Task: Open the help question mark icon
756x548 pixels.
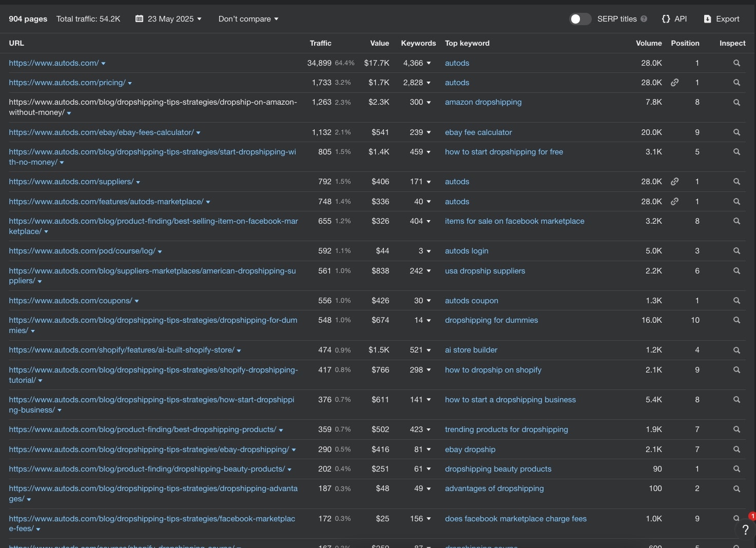Action: [x=745, y=530]
